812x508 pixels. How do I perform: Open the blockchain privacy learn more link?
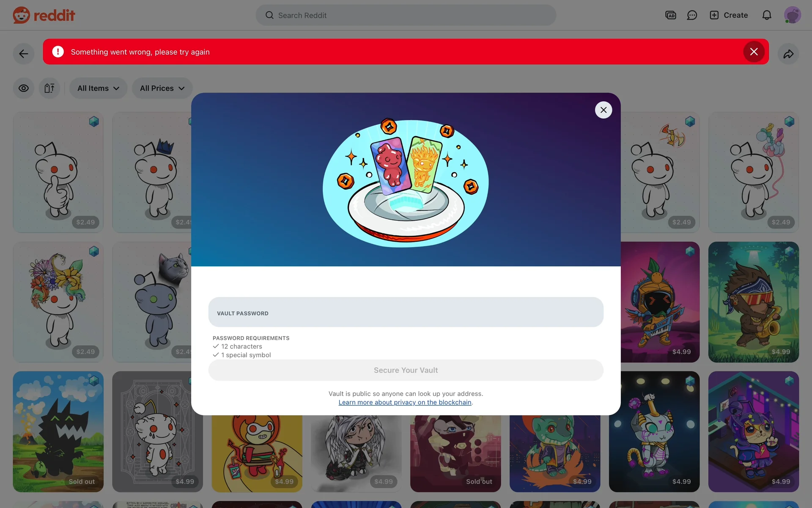(405, 403)
